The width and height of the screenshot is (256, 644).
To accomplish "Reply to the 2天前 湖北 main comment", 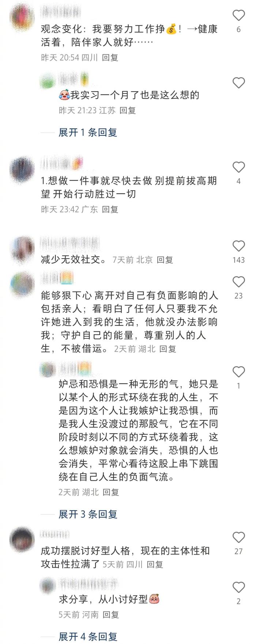I will pos(168,349).
